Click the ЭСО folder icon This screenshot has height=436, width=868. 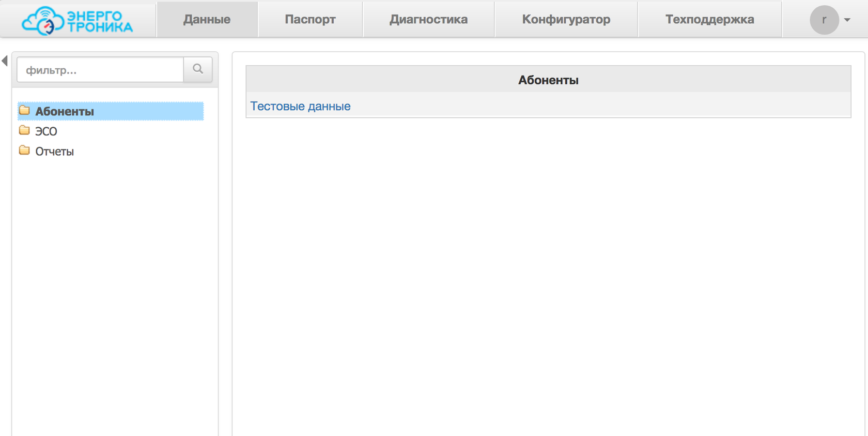pos(24,130)
